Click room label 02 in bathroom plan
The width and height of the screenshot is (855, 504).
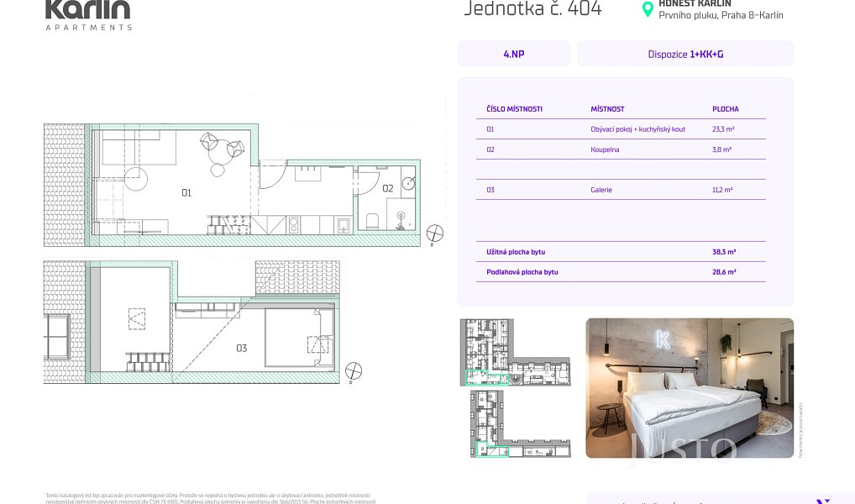(388, 189)
